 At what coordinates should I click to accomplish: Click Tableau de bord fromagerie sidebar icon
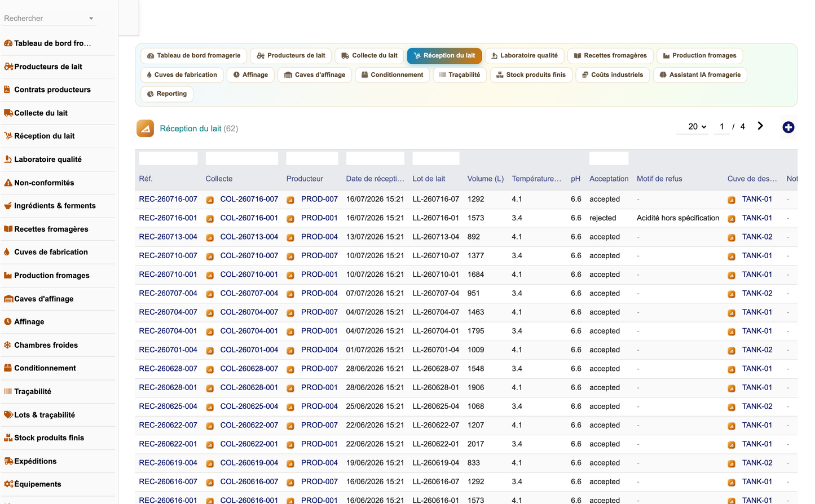click(8, 43)
